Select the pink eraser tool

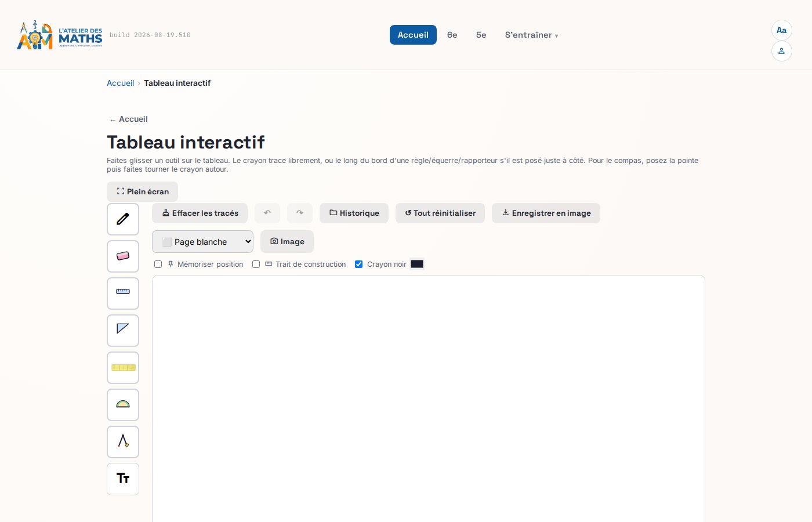(123, 256)
